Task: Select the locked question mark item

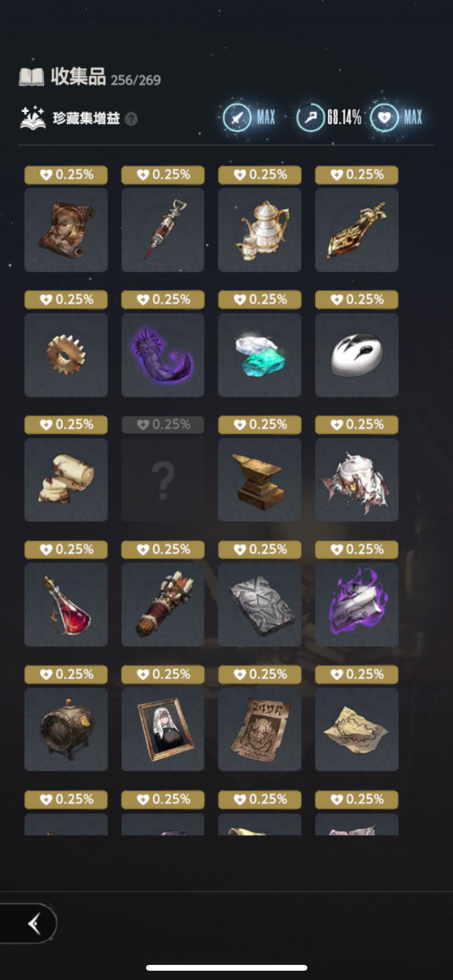Action: tap(163, 480)
